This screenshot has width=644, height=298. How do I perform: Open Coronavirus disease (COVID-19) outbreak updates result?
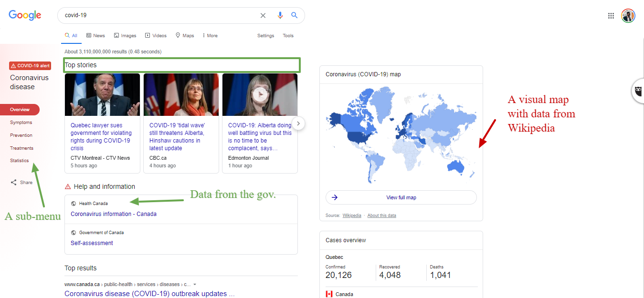pyautogui.click(x=149, y=294)
